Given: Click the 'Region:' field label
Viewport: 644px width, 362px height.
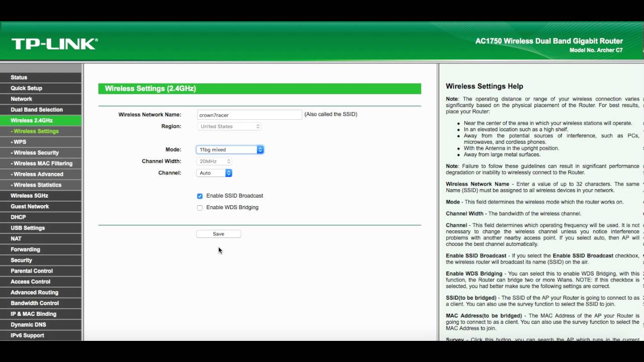Looking at the screenshot, I should [x=172, y=126].
